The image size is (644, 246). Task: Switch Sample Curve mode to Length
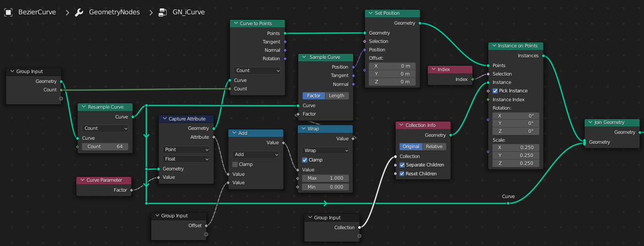(336, 96)
